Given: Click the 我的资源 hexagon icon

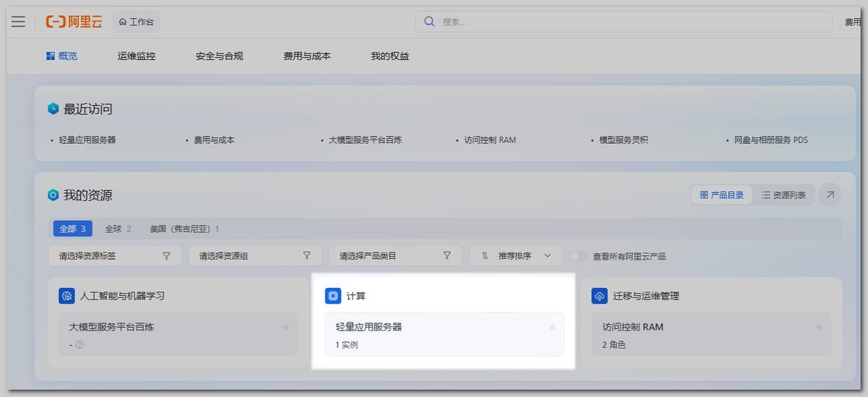Looking at the screenshot, I should click(x=53, y=195).
